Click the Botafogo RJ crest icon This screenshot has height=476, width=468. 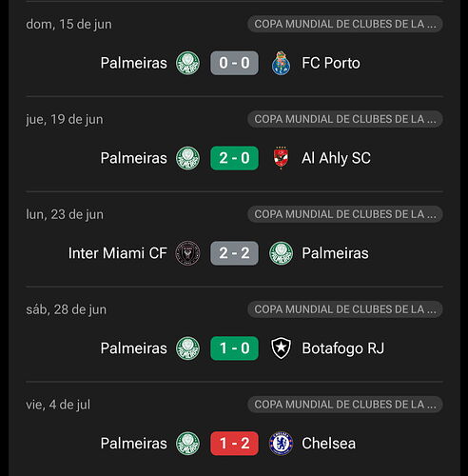pyautogui.click(x=281, y=348)
